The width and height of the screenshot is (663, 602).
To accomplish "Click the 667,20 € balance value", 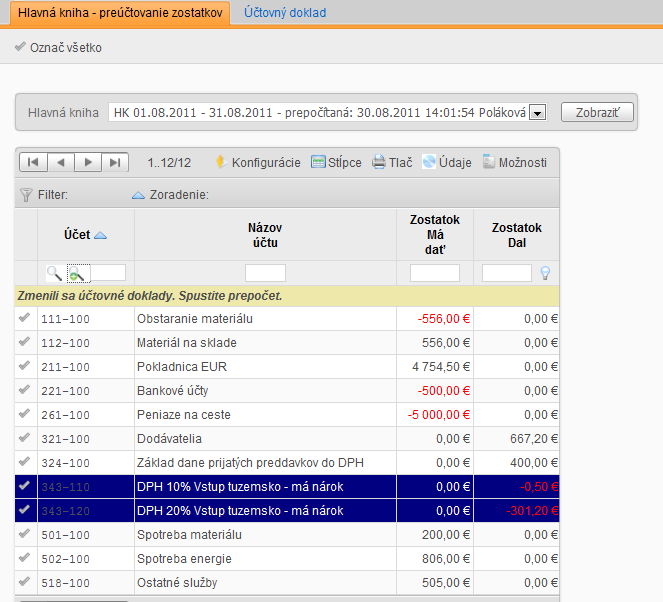I will 534,439.
